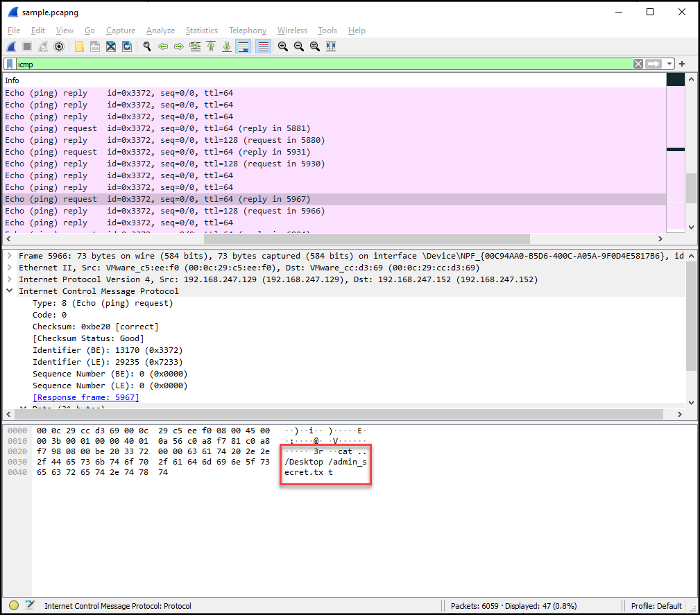The image size is (700, 615).
Task: Toggle packet list colorization
Action: click(264, 46)
